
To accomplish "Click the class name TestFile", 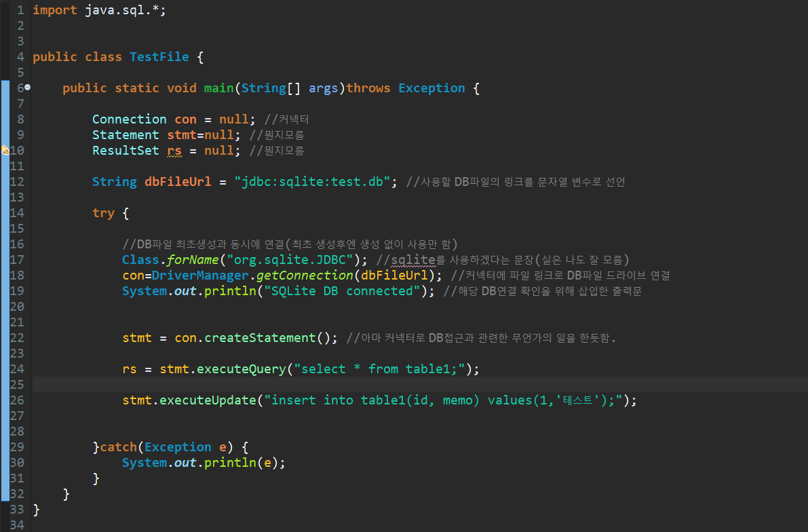I will [159, 57].
